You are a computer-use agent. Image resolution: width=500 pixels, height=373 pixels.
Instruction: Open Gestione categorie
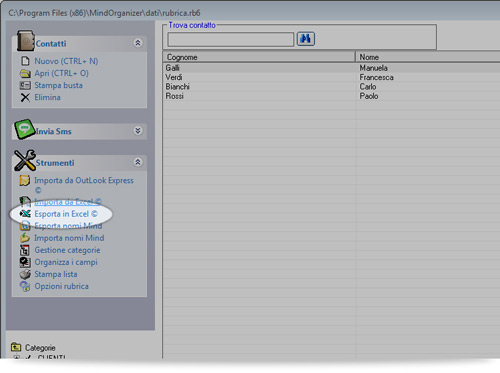tap(67, 250)
